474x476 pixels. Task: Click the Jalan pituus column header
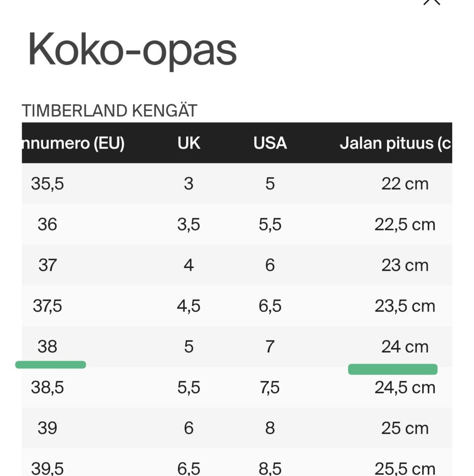point(395,143)
